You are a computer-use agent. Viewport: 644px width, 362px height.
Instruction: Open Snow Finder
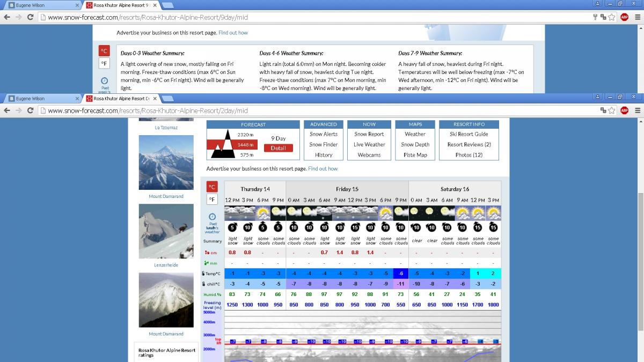(324, 144)
